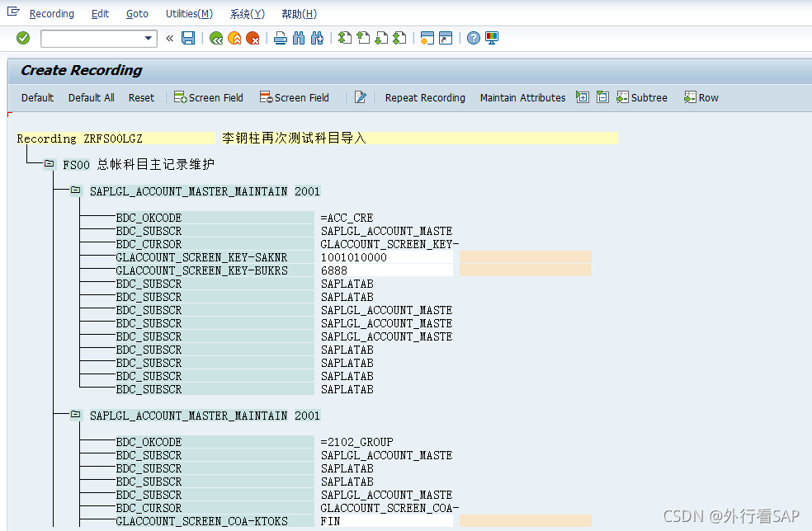
Task: Click the orange field beside 6888
Action: point(525,270)
